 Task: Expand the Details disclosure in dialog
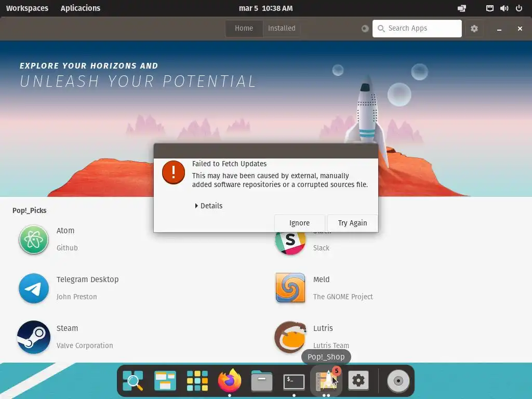[x=209, y=206]
